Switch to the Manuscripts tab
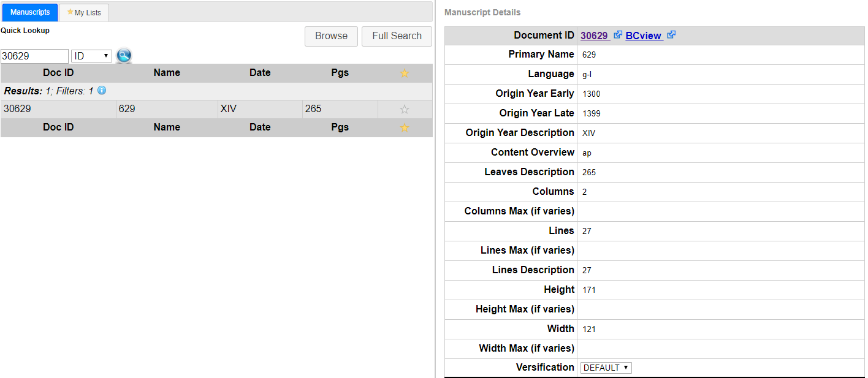Image resolution: width=868 pixels, height=378 pixels. (x=30, y=12)
